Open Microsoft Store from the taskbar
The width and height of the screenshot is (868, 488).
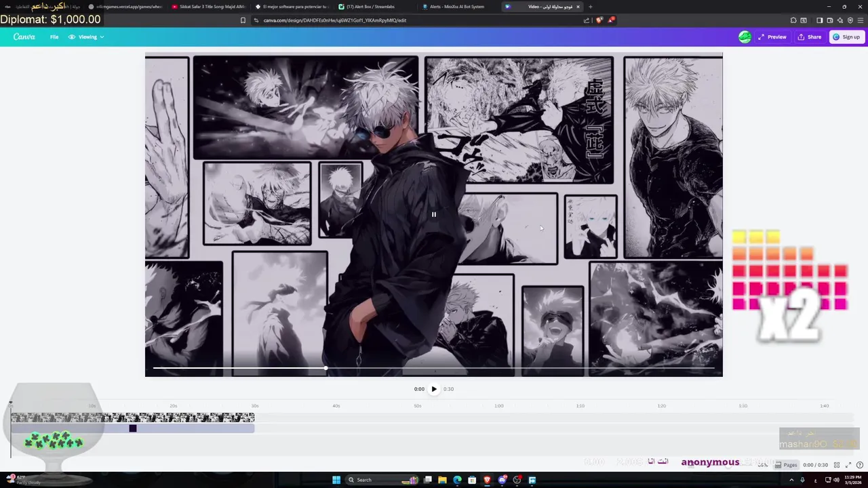472,480
